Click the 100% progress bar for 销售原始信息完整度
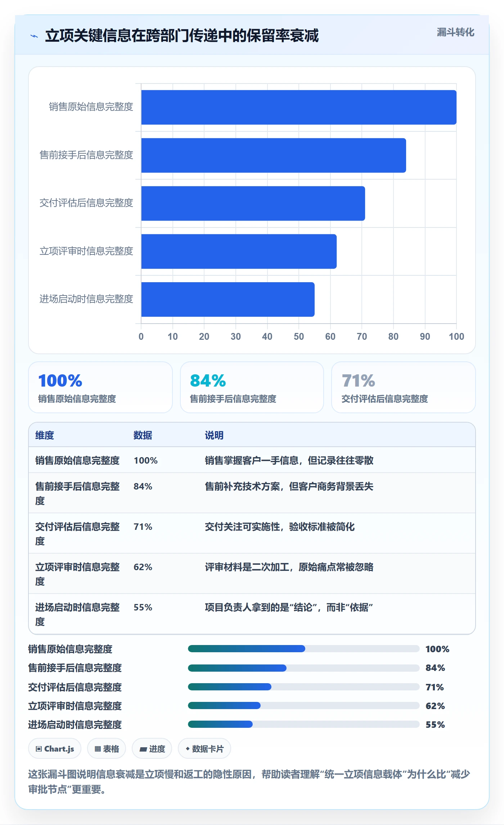Viewport: 504px width, 825px height. pos(304,649)
